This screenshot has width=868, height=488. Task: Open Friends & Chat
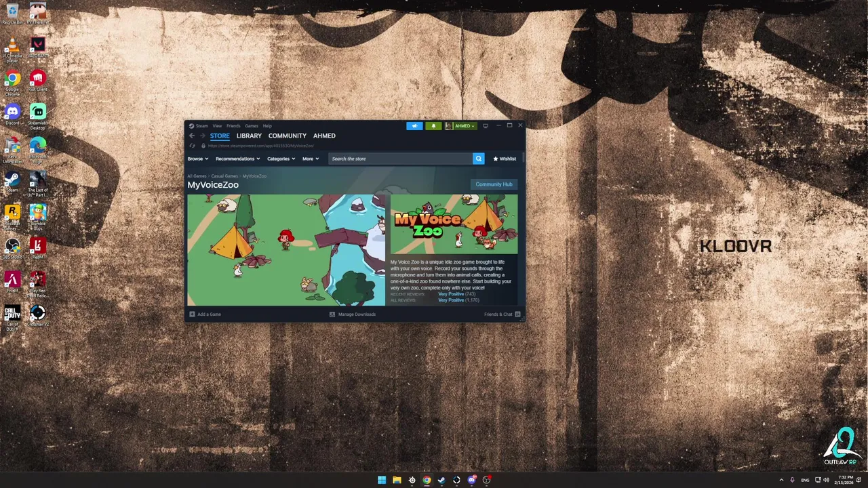pos(502,314)
